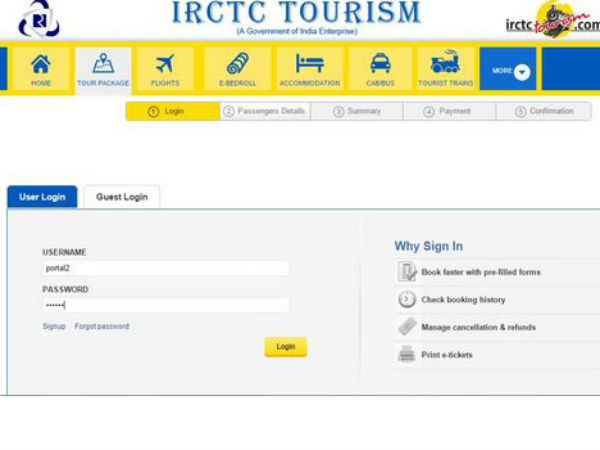Click the Check booking history clock icon
600x450 pixels.
(x=407, y=299)
